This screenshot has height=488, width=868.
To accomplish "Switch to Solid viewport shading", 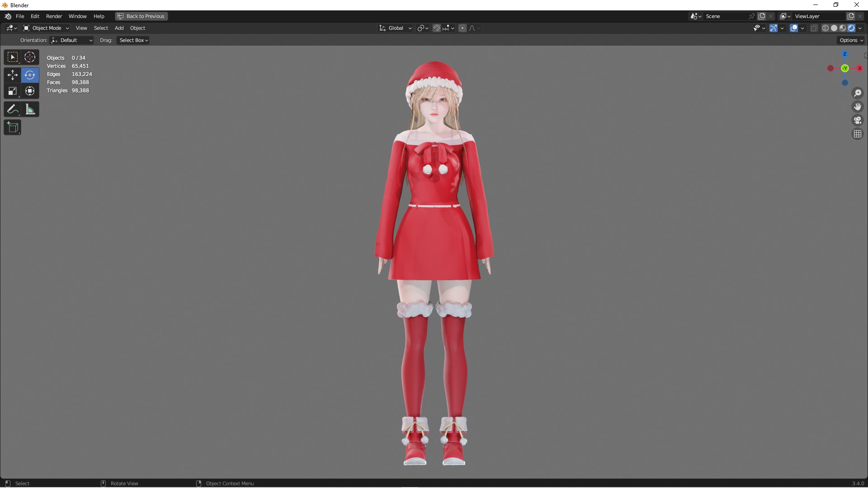I will point(834,28).
